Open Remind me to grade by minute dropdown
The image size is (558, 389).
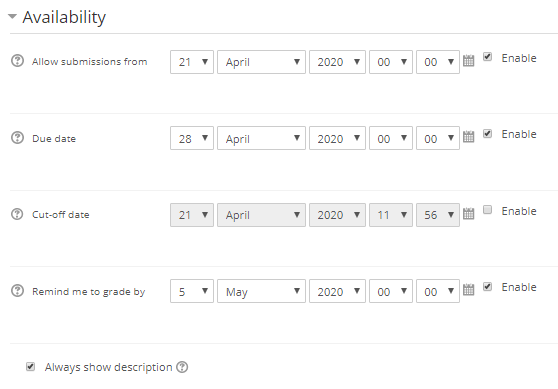(x=438, y=291)
